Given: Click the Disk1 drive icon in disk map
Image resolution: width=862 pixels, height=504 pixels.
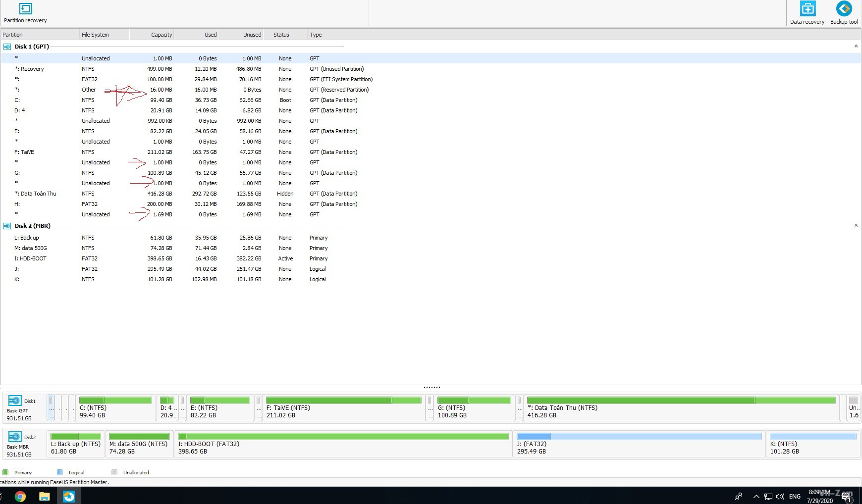Looking at the screenshot, I should click(x=15, y=401).
